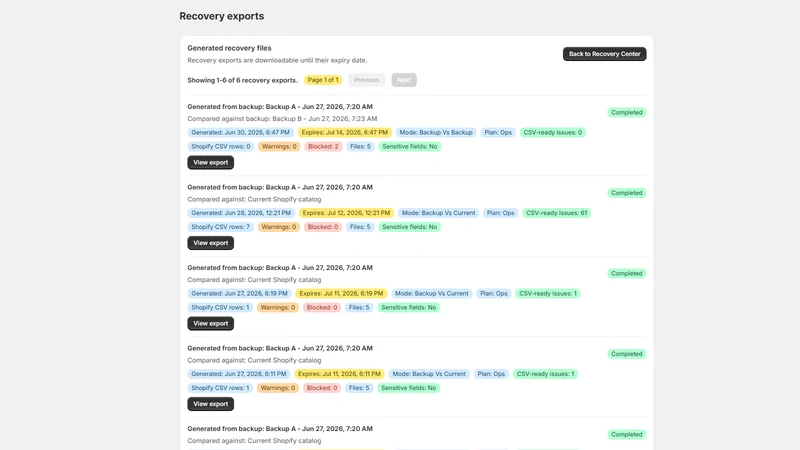Click the Back to Recovery Center button
The image size is (800, 450).
pyautogui.click(x=604, y=54)
